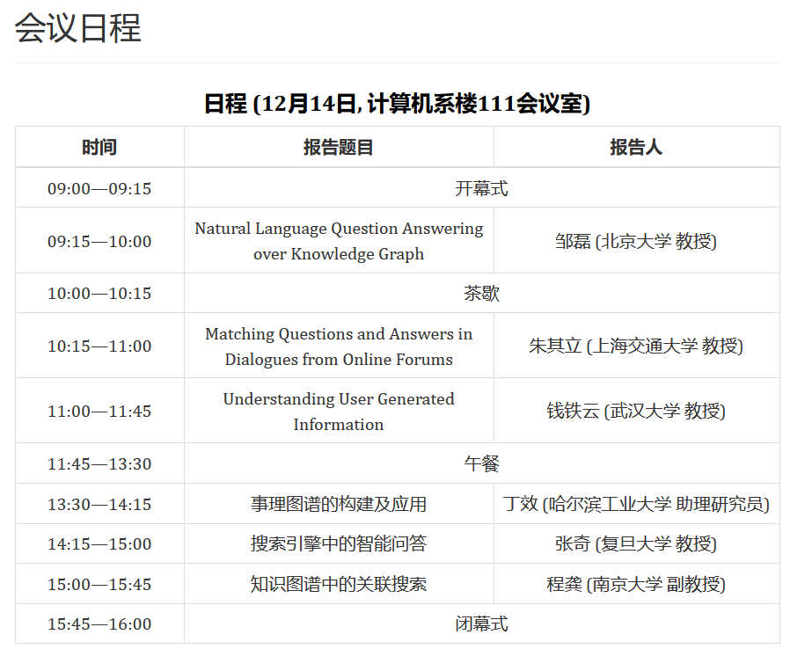Select speaker 丁效 (哈尔滨工业大学 助理研究员)
Image resolution: width=812 pixels, height=671 pixels.
[x=636, y=504]
